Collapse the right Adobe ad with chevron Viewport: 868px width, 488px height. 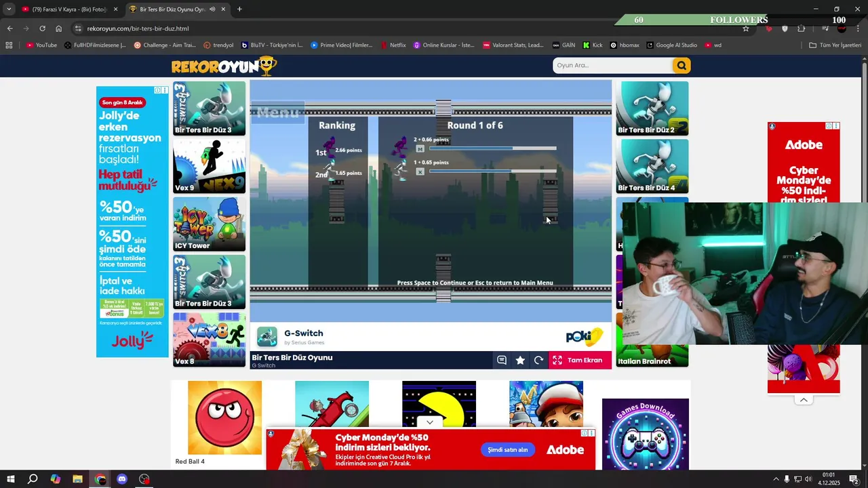(x=804, y=400)
